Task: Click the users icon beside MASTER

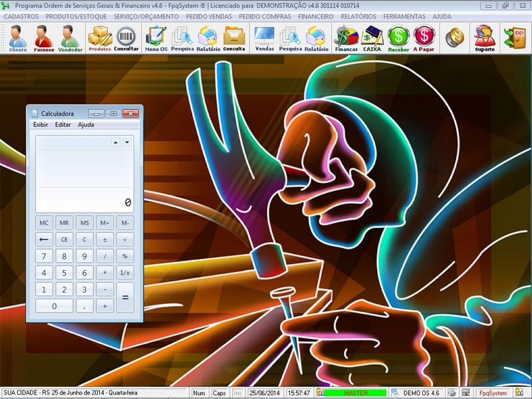Action: point(321,392)
